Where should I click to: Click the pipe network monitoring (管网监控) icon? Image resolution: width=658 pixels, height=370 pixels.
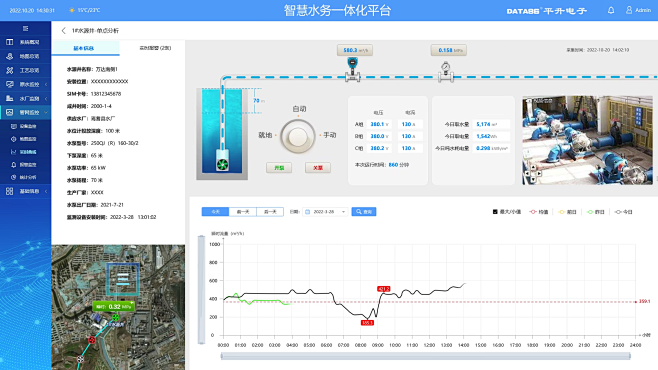10,112
